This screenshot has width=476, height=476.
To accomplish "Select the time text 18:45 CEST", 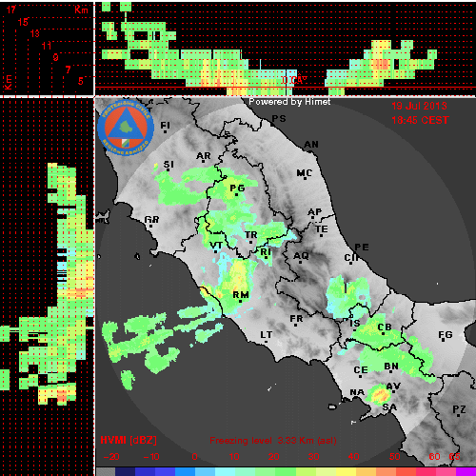I will [420, 120].
